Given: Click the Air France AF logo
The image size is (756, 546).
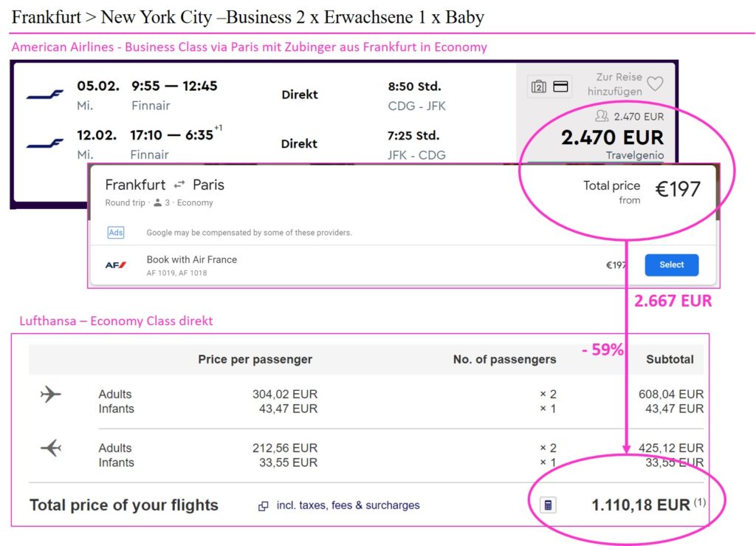Looking at the screenshot, I should [116, 265].
